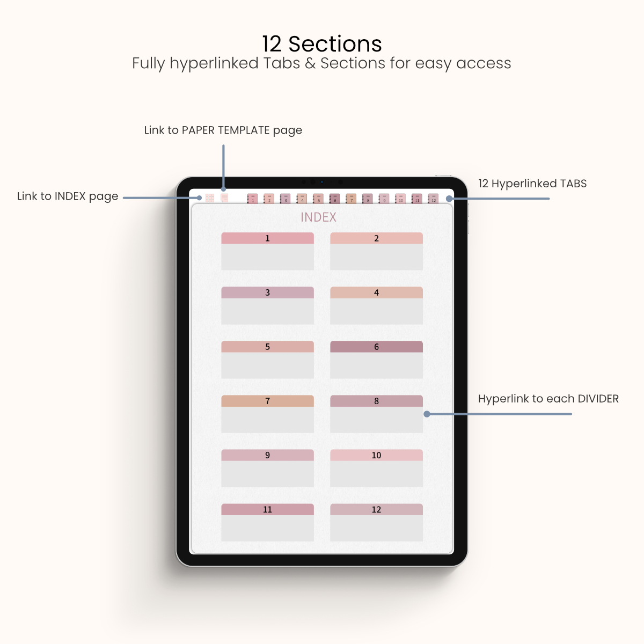Open section 1 divider link
Screen dimensions: 644x644
pyautogui.click(x=267, y=238)
